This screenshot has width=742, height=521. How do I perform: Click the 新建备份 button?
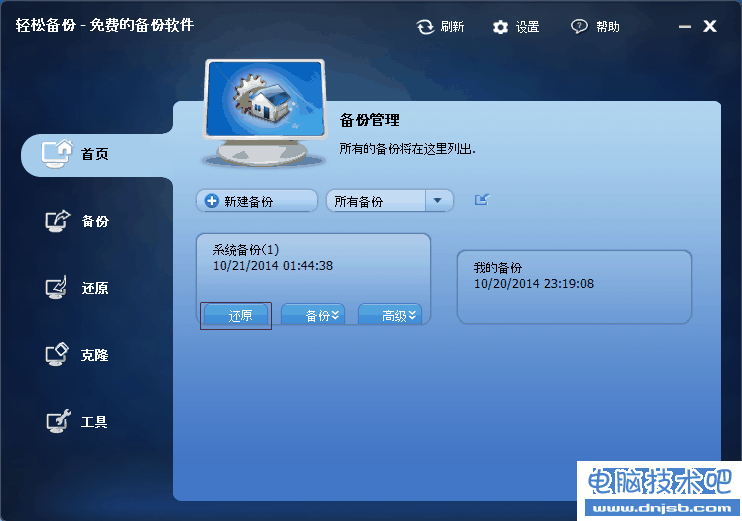point(257,201)
